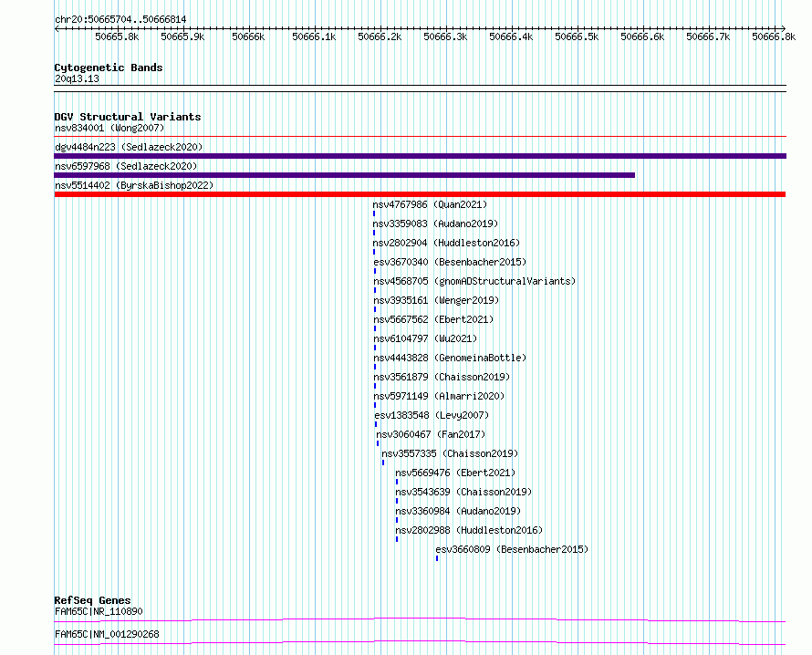Select nsv3360984 (Audano2019) variant

[x=458, y=511]
